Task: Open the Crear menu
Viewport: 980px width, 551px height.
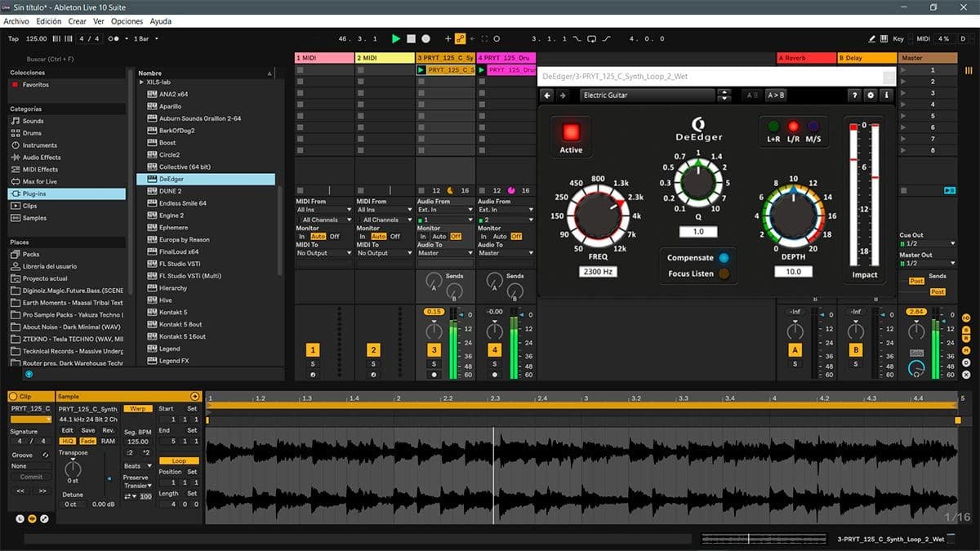Action: [77, 21]
